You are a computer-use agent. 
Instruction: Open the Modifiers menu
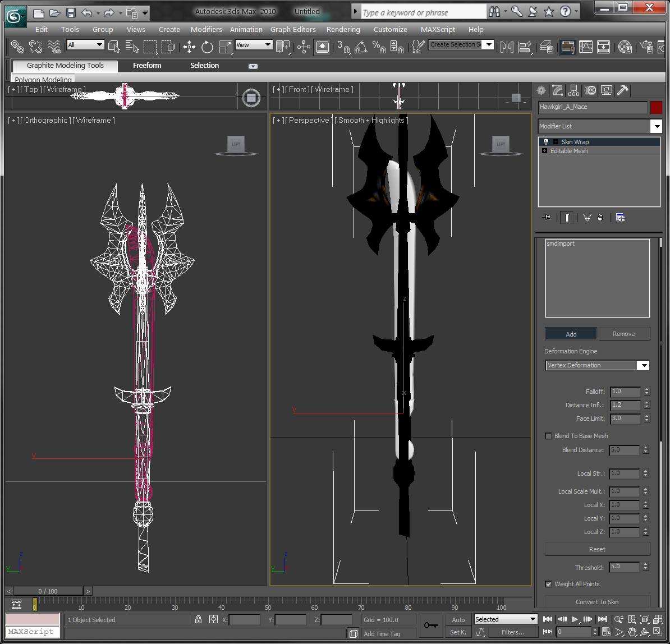(x=206, y=29)
